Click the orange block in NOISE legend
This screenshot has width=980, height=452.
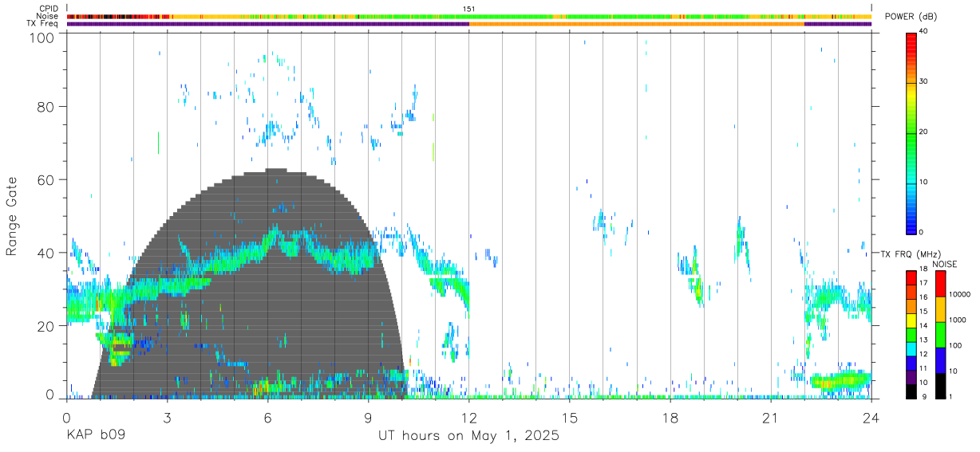coord(940,309)
